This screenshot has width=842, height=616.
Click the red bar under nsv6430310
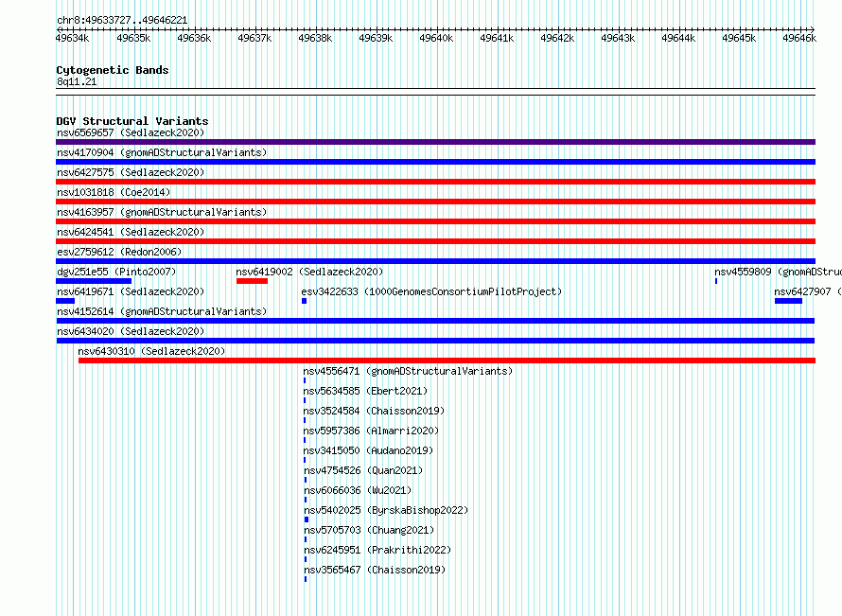click(447, 361)
